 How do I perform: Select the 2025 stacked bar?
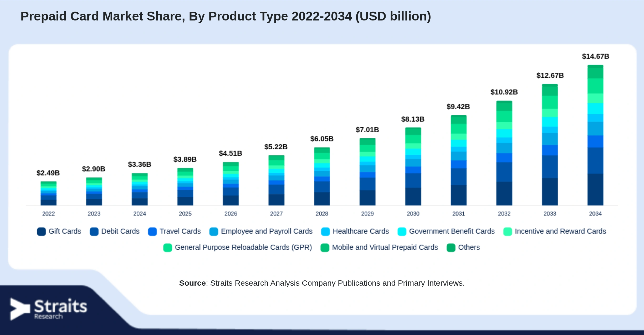pyautogui.click(x=185, y=187)
